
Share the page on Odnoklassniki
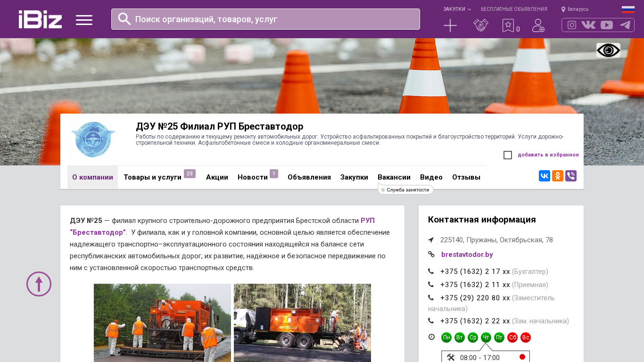point(558,176)
